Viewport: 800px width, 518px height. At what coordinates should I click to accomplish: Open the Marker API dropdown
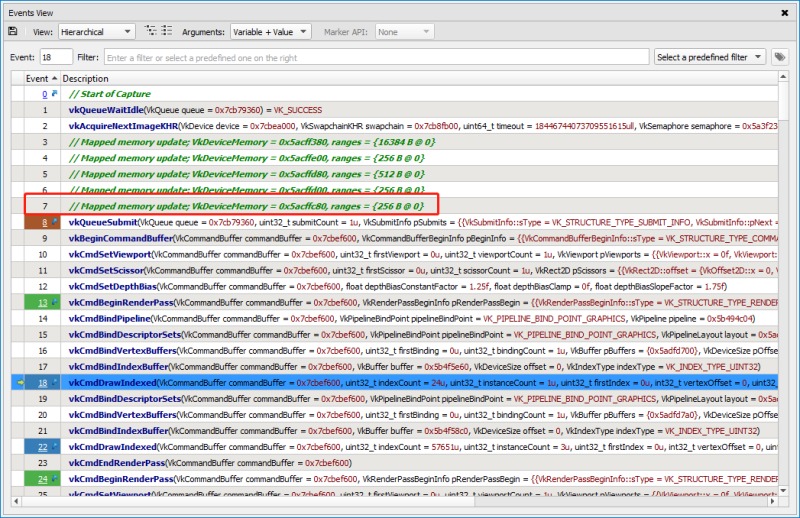[405, 32]
